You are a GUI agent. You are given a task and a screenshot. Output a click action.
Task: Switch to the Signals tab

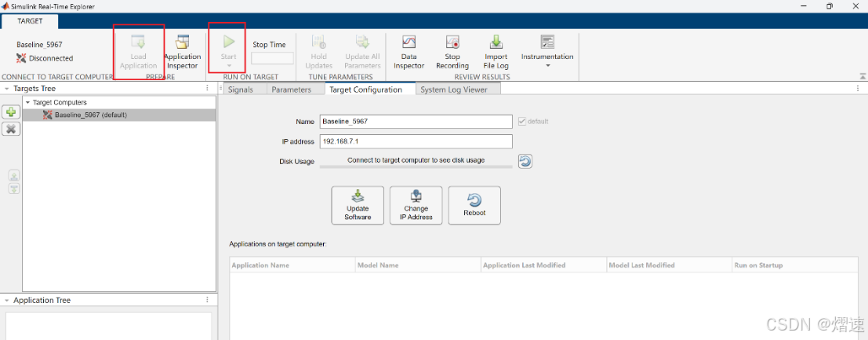[x=240, y=90]
